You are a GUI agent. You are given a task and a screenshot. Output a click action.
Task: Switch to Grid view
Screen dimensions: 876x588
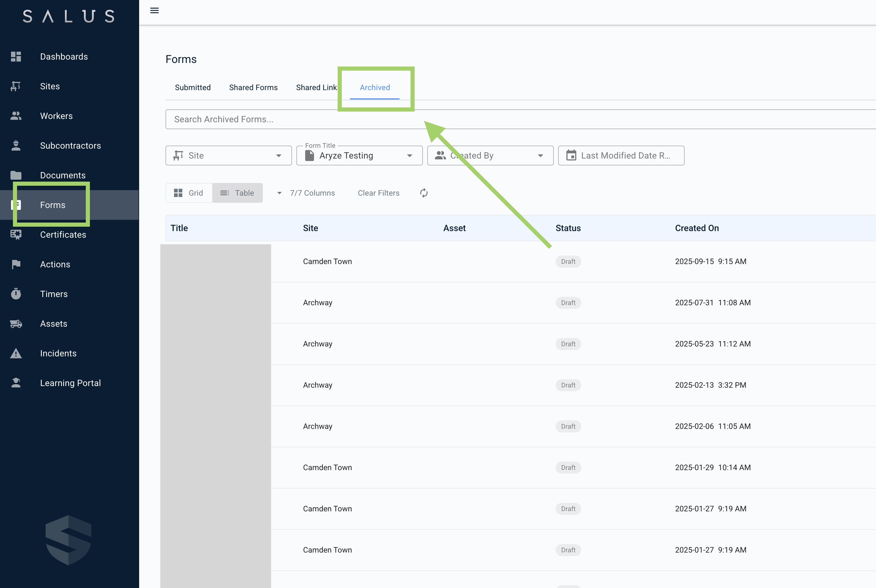(189, 193)
